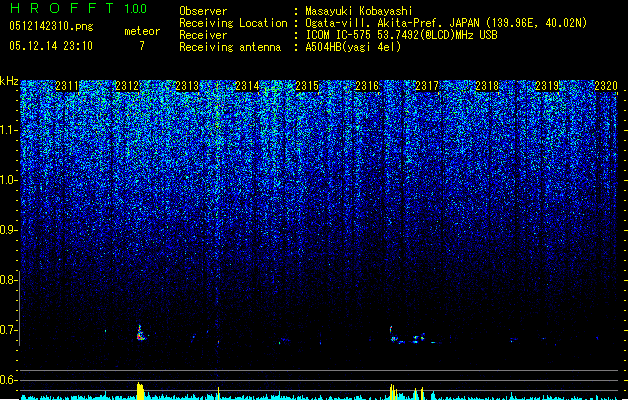This screenshot has height=400, width=629.
Task: Click the date 05.12.14 23:10
Action: [51, 46]
